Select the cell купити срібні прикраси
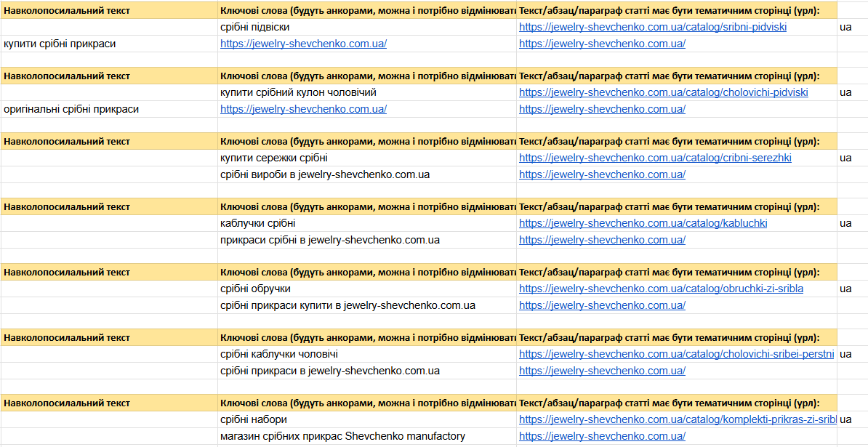The width and height of the screenshot is (868, 447). [x=109, y=44]
